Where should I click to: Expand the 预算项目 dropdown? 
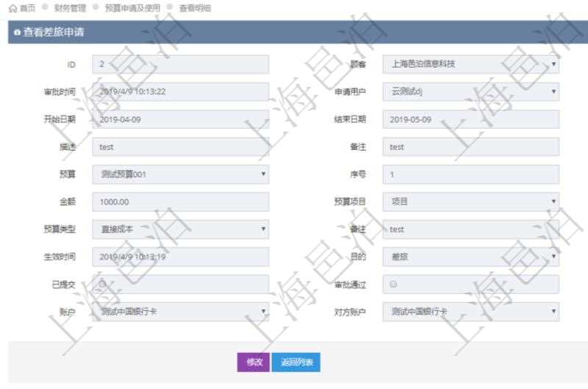pos(470,201)
